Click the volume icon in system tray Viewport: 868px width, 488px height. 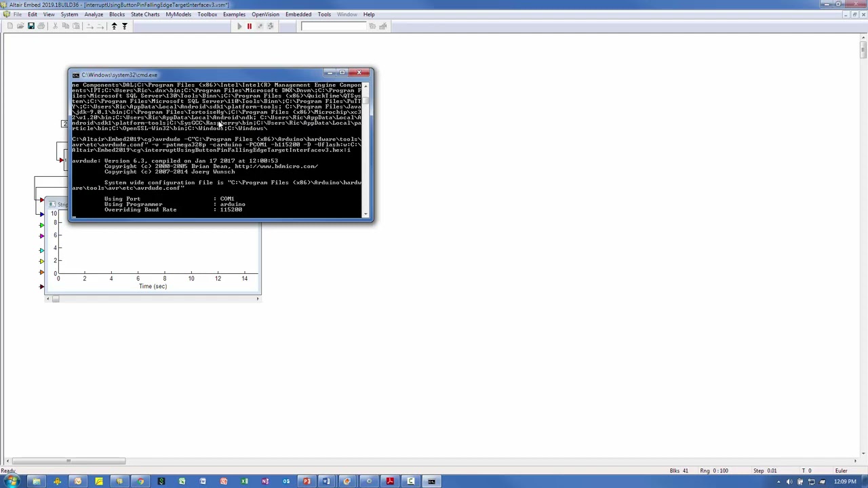[x=789, y=482]
